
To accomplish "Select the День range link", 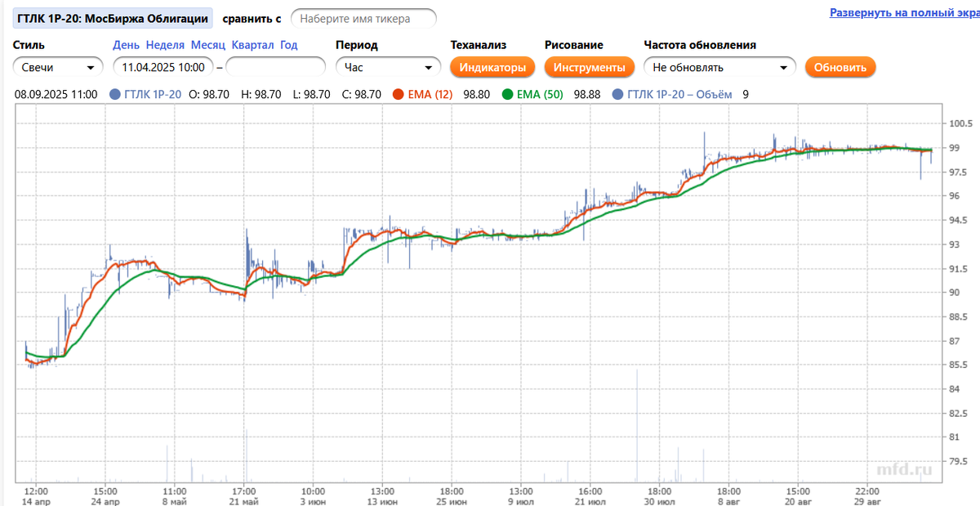I will click(126, 45).
